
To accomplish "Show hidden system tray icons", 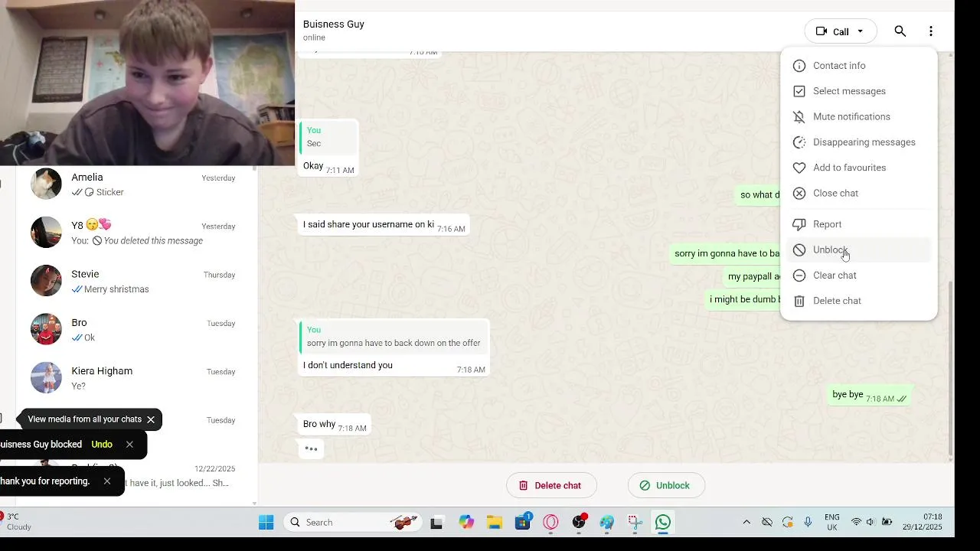I will click(x=746, y=522).
